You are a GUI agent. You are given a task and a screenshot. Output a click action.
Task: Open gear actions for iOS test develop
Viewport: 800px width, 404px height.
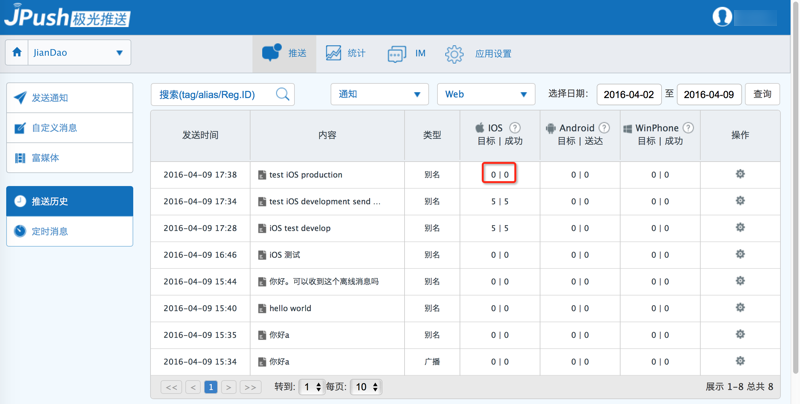tap(740, 228)
